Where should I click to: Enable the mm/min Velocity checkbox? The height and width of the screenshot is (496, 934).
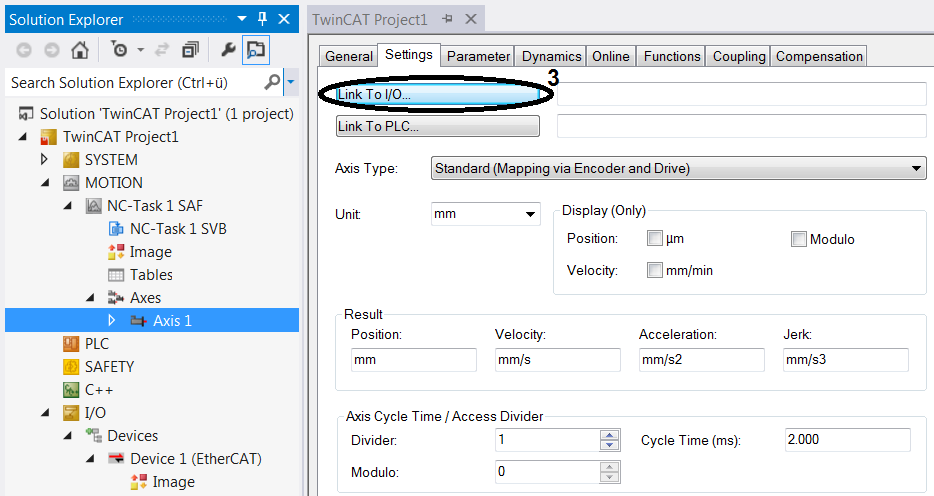click(x=655, y=270)
